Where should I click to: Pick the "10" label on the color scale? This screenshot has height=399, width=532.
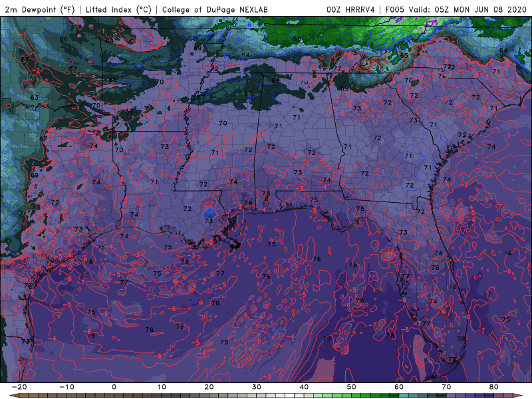point(162,387)
